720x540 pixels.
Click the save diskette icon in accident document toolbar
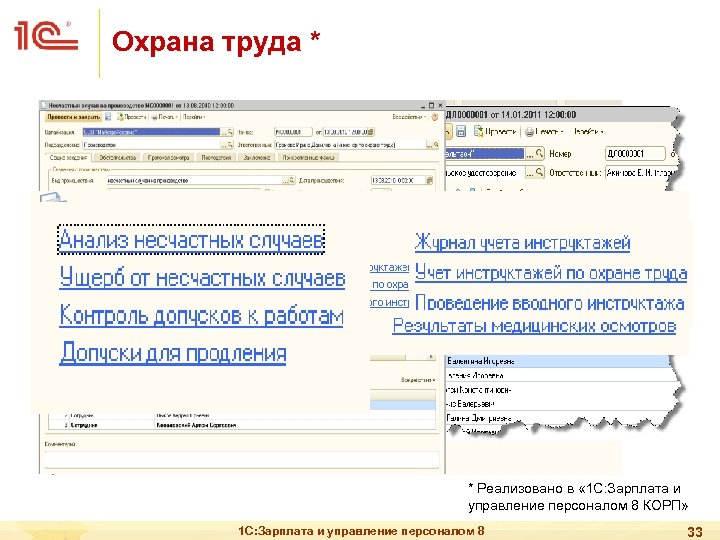point(108,117)
